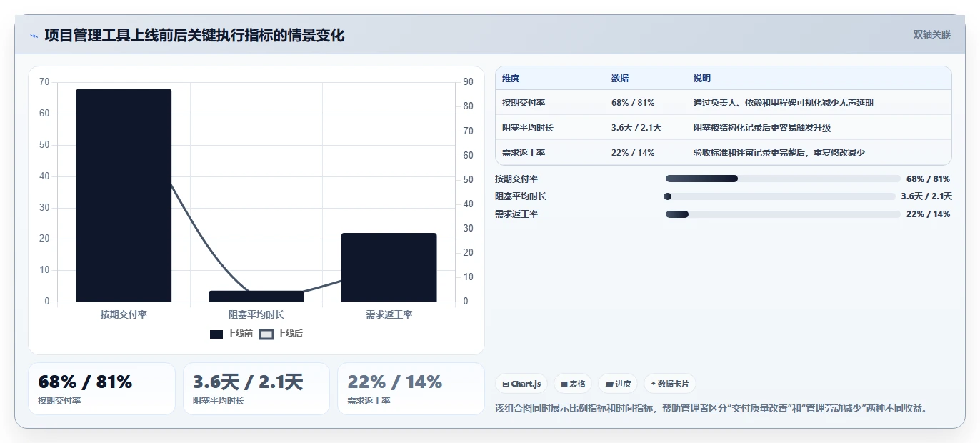Click the lightning icon beside the title

[34, 36]
